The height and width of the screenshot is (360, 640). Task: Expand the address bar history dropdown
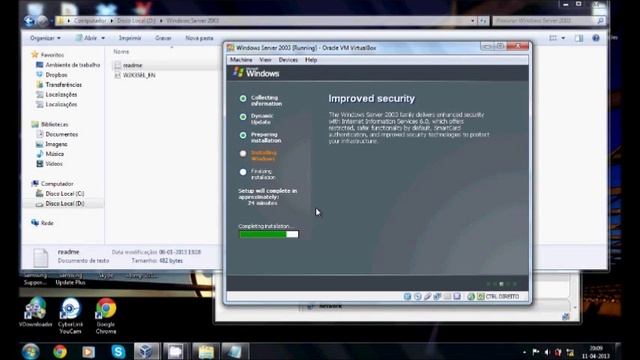tap(473, 20)
